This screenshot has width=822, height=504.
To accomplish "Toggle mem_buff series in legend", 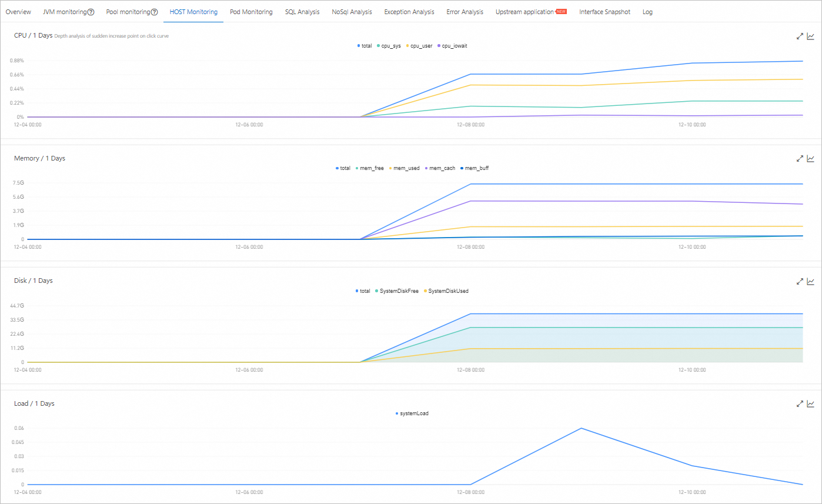I will coord(475,168).
